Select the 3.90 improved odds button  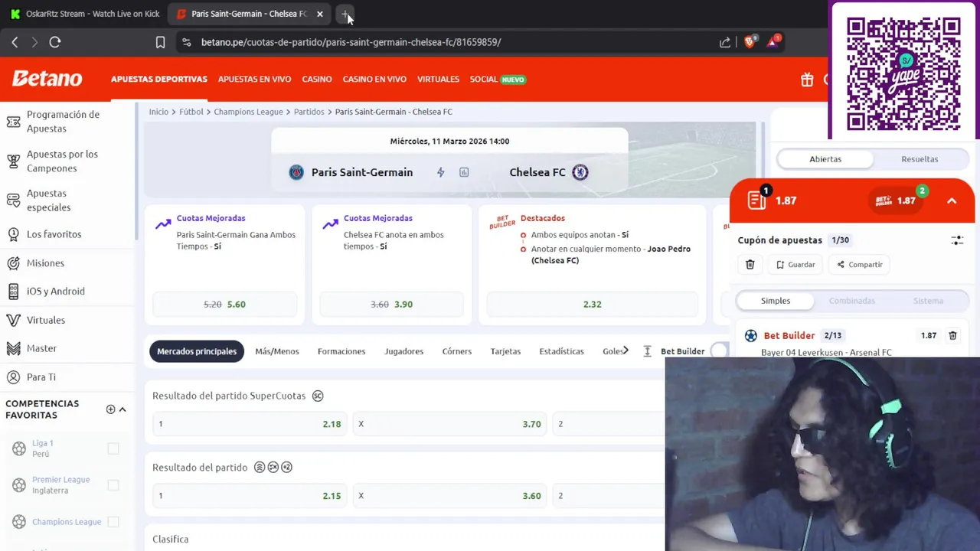[391, 304]
